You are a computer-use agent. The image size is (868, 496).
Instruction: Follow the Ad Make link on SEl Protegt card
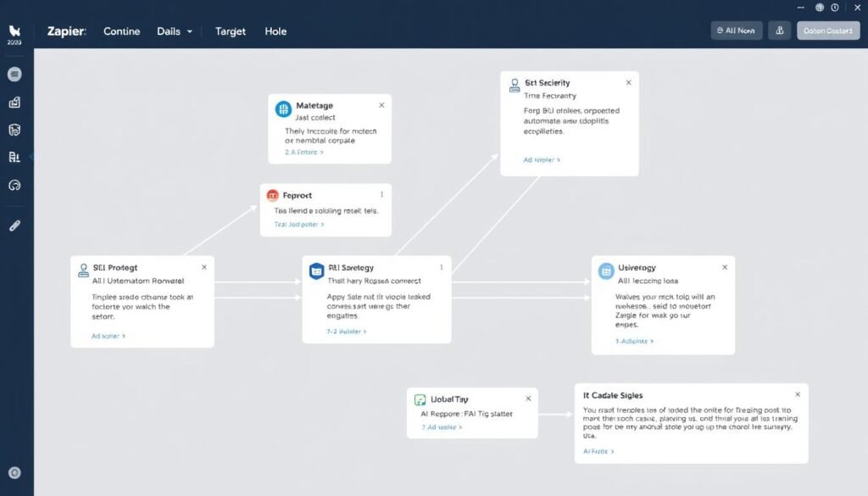coord(108,336)
